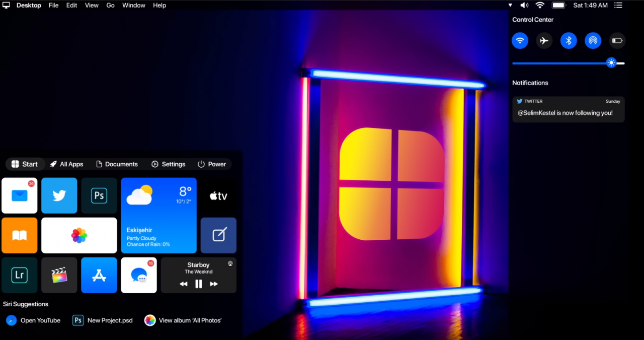Screen dimensions: 644x340
Task: Launch the Lightroom tile
Action: pyautogui.click(x=20, y=275)
